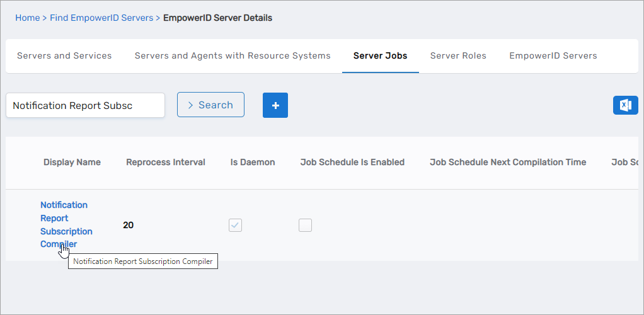Enable the Job Schedule Is Enabled checkbox
The height and width of the screenshot is (315, 644).
coord(305,225)
